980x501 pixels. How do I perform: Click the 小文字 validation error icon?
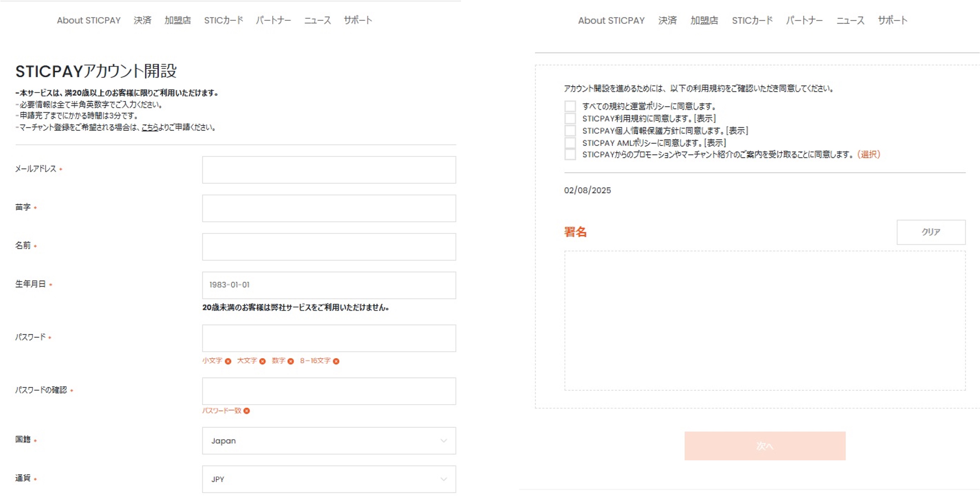pyautogui.click(x=228, y=361)
